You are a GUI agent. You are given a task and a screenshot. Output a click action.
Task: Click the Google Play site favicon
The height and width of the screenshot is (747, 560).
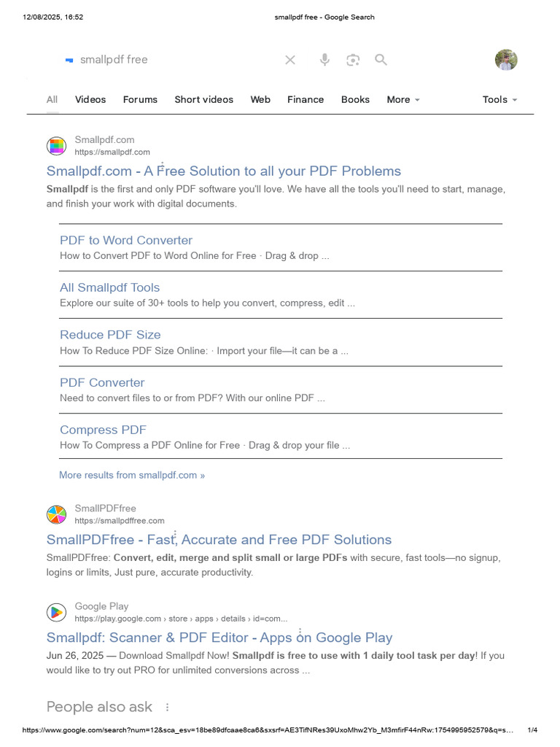click(x=56, y=612)
